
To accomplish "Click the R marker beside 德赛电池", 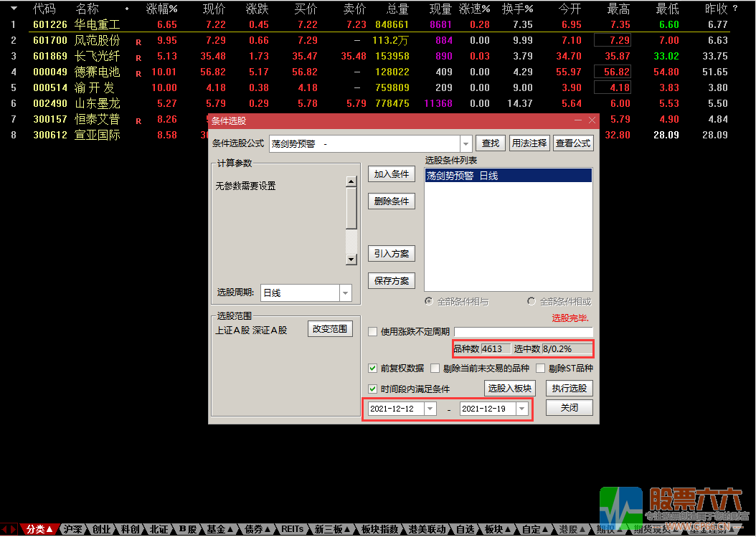I will tap(138, 75).
